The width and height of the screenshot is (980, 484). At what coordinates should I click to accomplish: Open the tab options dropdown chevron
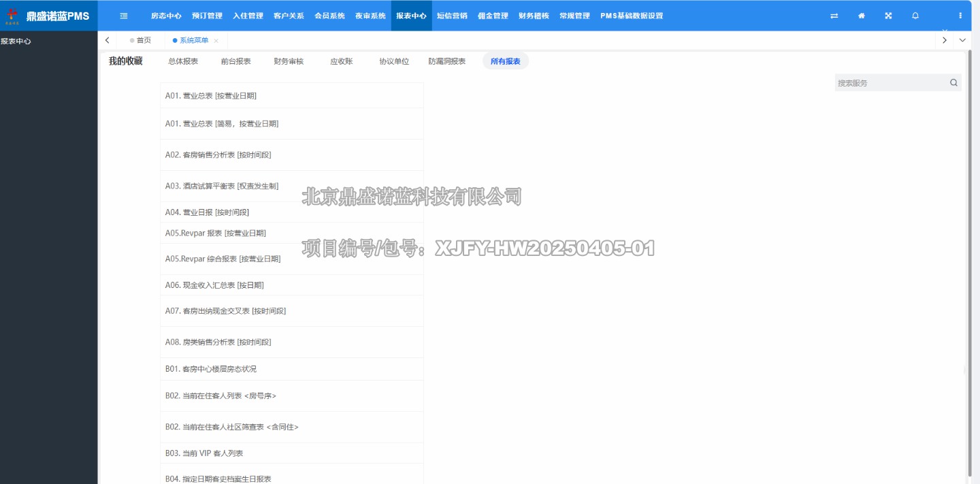(962, 40)
